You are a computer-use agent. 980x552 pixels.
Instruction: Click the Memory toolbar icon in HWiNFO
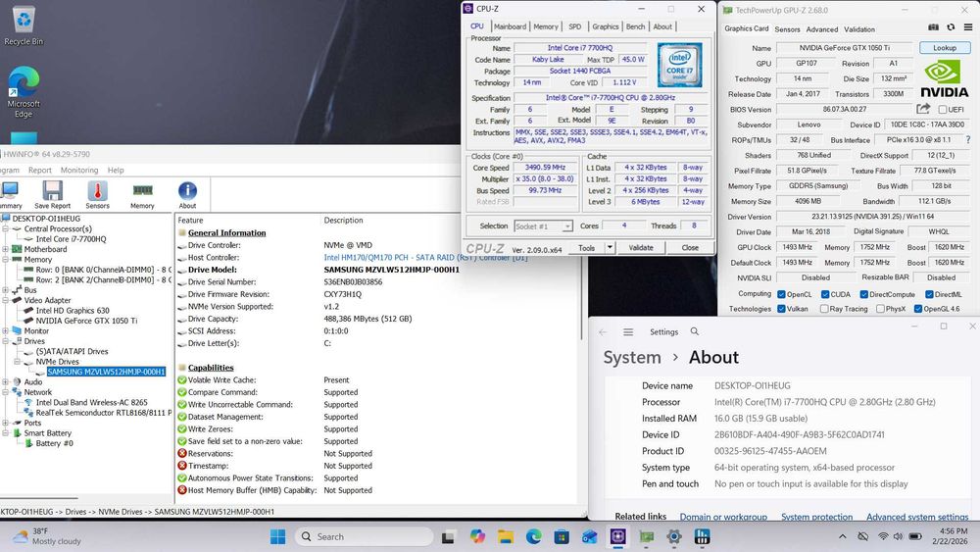point(142,194)
